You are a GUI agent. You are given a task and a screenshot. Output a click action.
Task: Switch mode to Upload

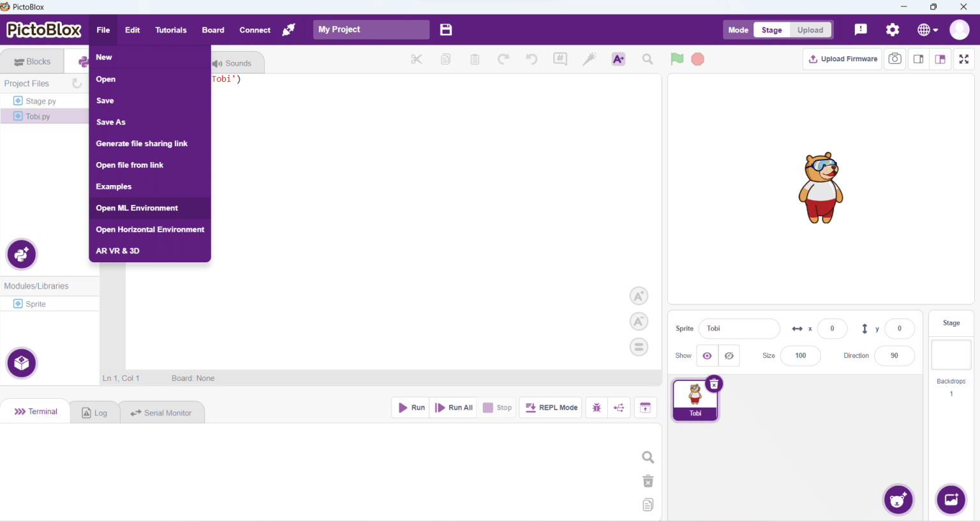coord(810,30)
